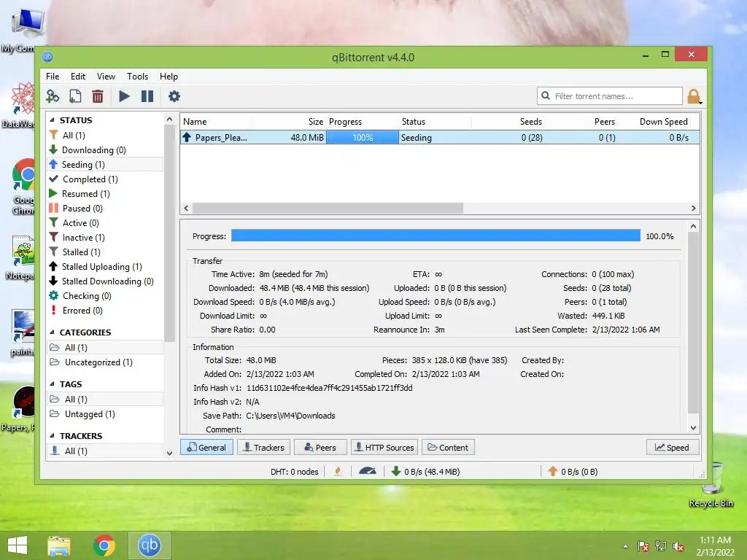Select the Stalled Downloading (0) filter
The width and height of the screenshot is (747, 560).
pyautogui.click(x=105, y=281)
